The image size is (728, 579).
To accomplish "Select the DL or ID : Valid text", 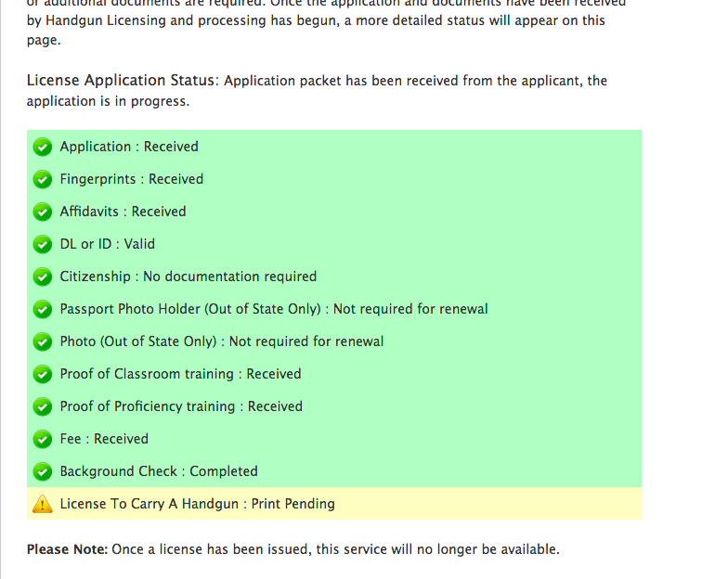I will tap(107, 244).
